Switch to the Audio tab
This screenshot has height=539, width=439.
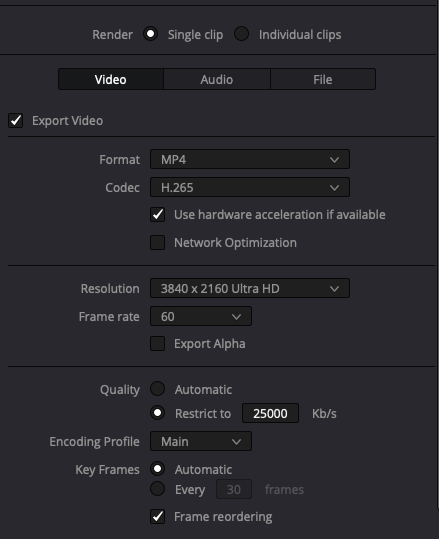tap(217, 79)
